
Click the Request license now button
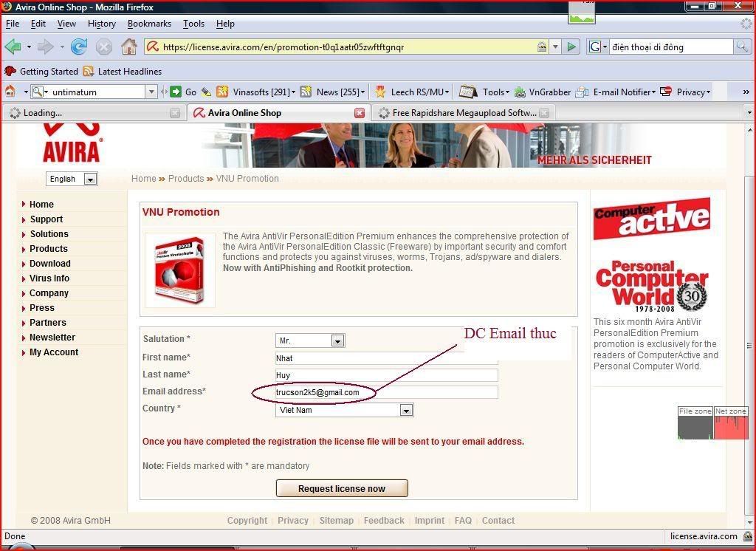(x=342, y=488)
